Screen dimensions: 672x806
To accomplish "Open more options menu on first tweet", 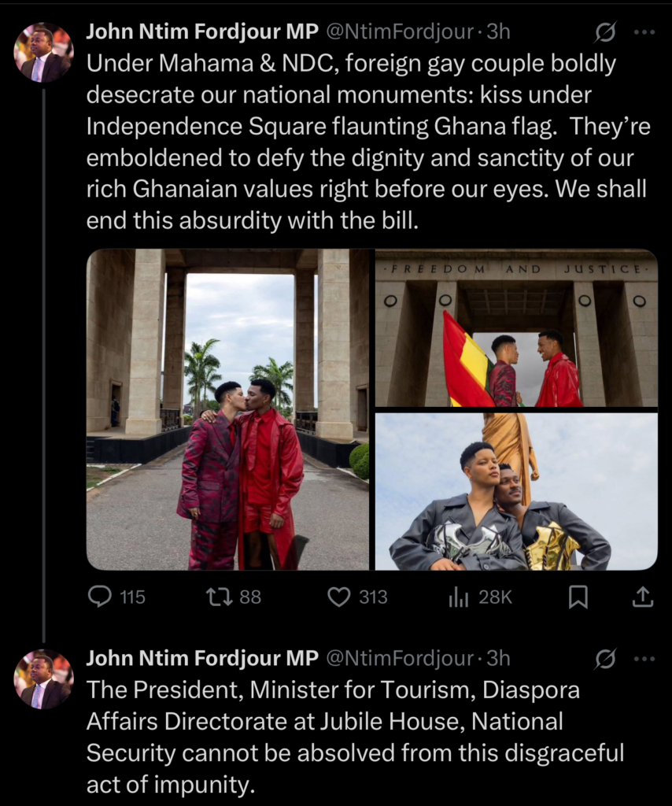I will pos(644,32).
